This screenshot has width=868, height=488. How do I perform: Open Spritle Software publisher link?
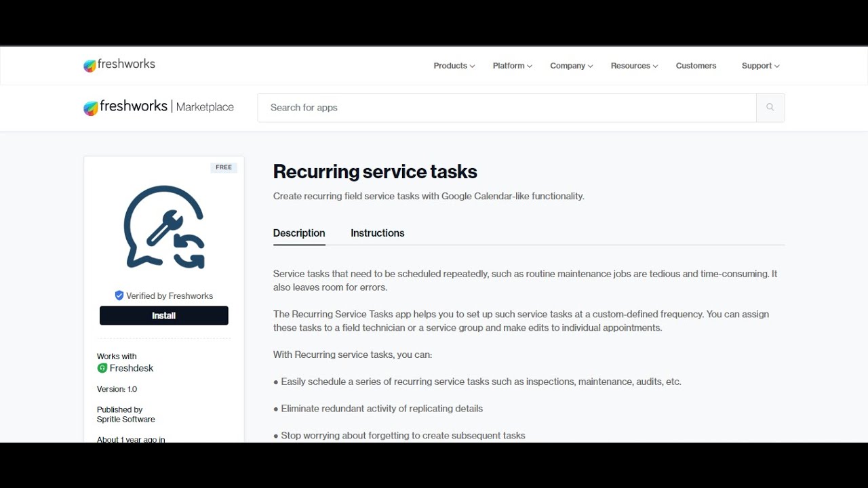[x=126, y=420]
